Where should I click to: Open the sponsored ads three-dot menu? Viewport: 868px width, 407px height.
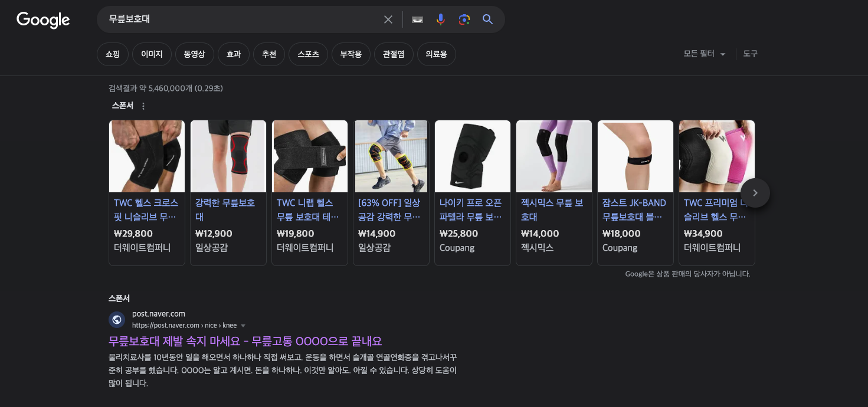coord(143,106)
